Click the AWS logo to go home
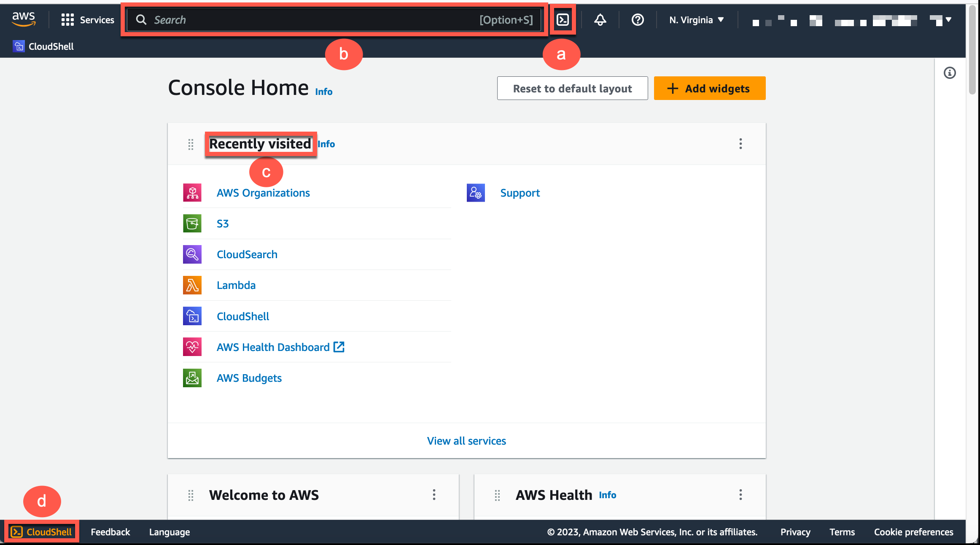Screen dimensions: 980x545 (x=24, y=19)
